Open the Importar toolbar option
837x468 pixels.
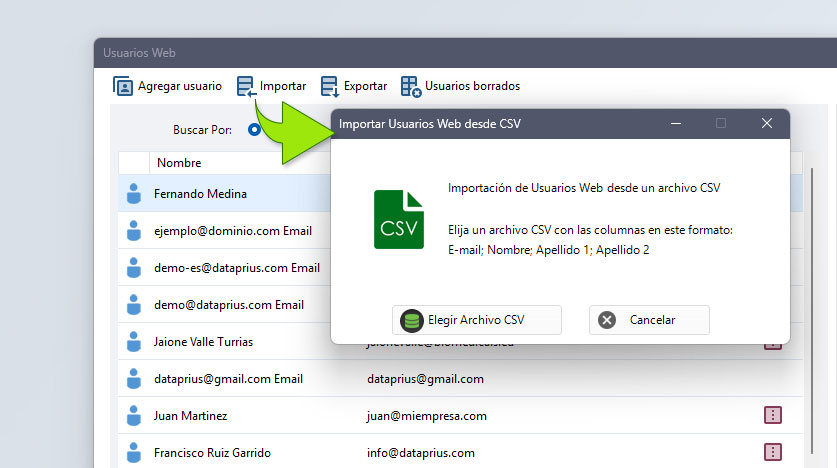272,86
